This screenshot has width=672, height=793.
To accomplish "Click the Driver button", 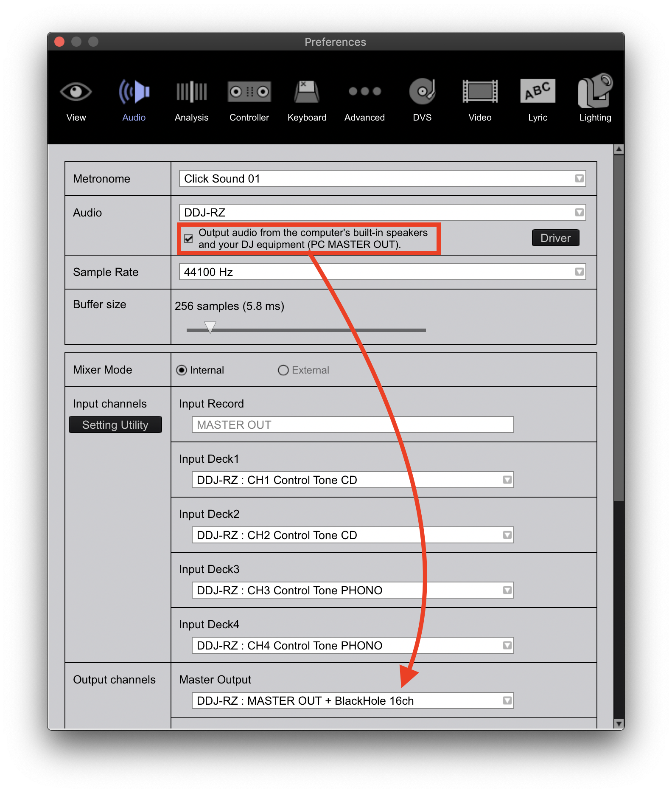I will tap(555, 238).
